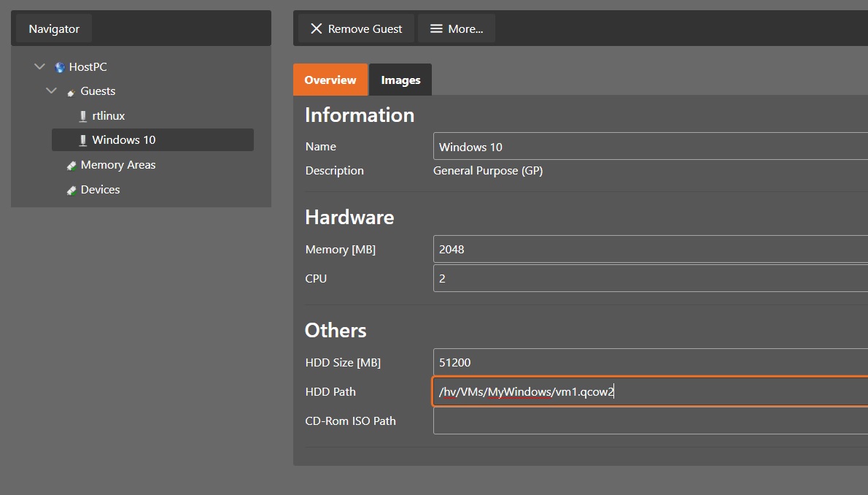The height and width of the screenshot is (495, 868).
Task: Click the rtlinux guest icon
Action: 82,116
